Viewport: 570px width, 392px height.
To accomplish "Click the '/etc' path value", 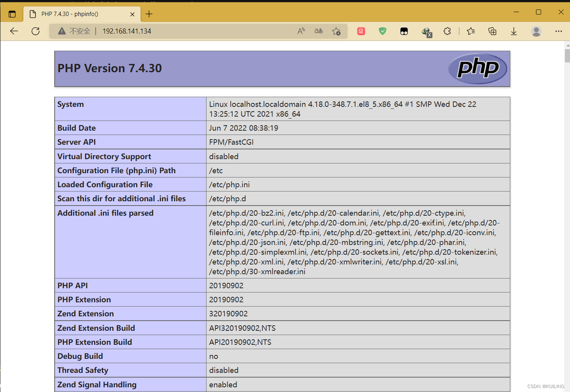I will pyautogui.click(x=216, y=170).
